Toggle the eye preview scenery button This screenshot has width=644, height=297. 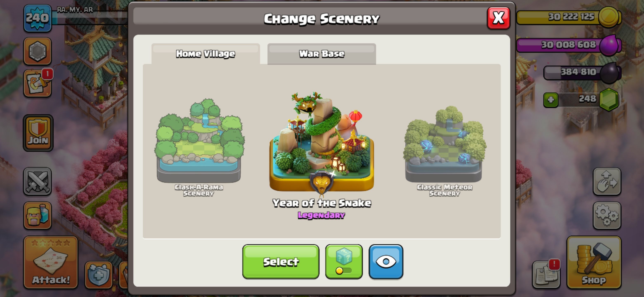pos(386,262)
